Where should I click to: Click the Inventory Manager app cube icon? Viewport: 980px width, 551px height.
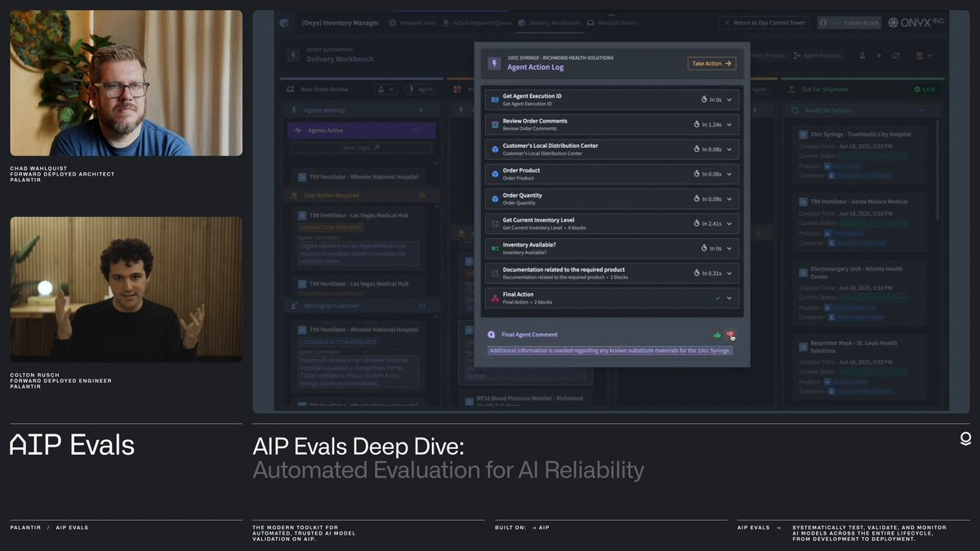click(284, 23)
